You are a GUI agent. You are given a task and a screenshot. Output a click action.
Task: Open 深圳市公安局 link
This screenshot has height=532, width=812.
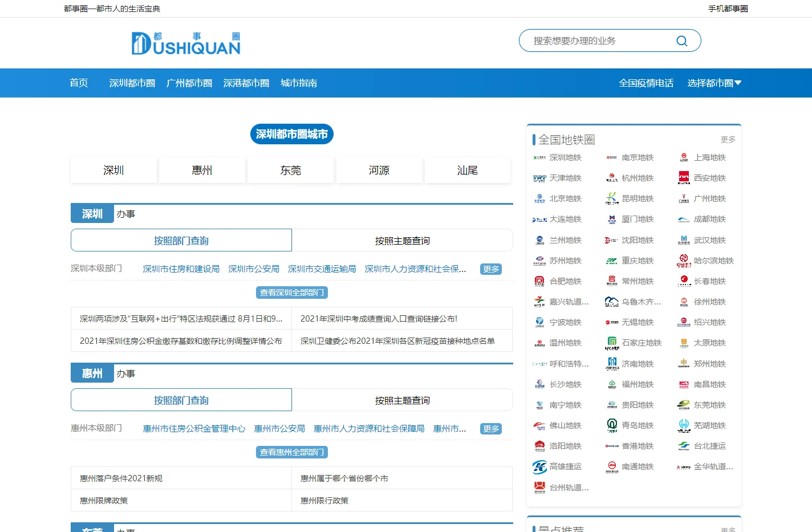coord(254,269)
